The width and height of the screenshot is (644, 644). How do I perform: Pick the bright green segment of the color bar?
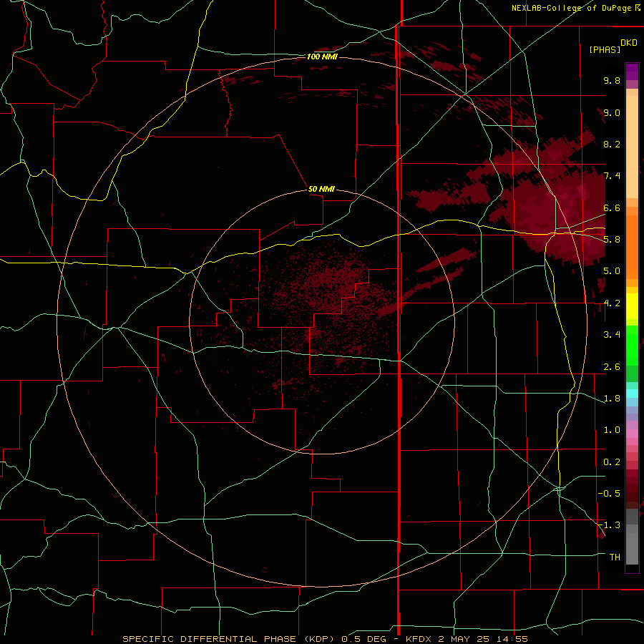point(632,345)
